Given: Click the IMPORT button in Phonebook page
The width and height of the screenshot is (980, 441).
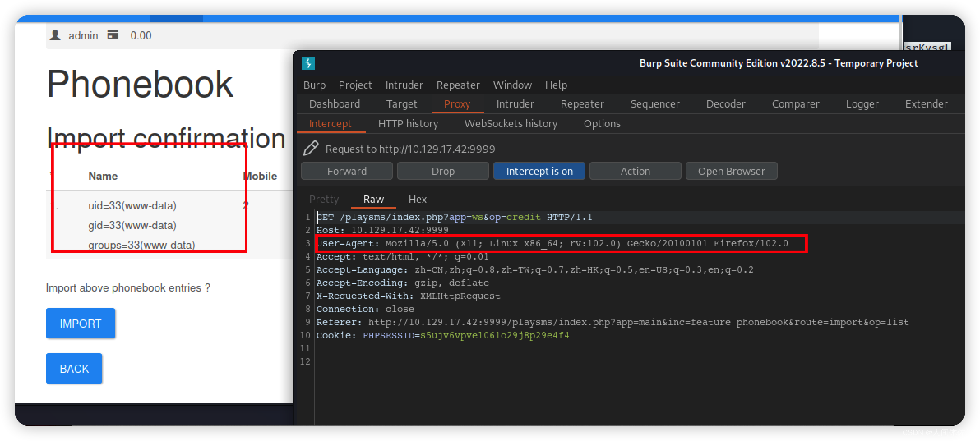Looking at the screenshot, I should tap(81, 323).
